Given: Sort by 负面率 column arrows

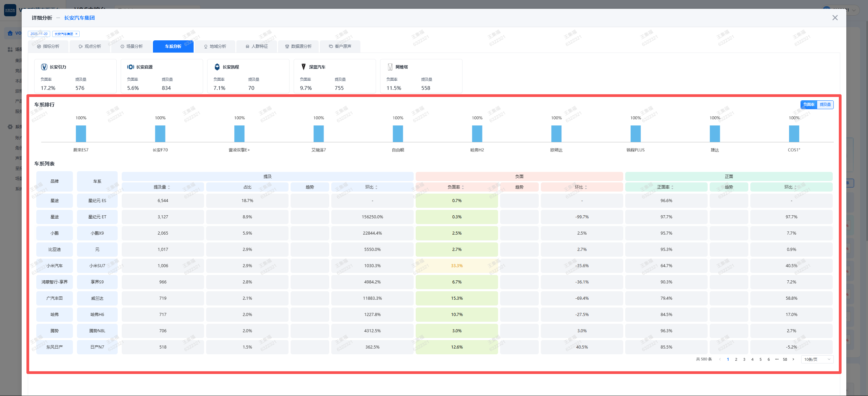Looking at the screenshot, I should coord(463,187).
